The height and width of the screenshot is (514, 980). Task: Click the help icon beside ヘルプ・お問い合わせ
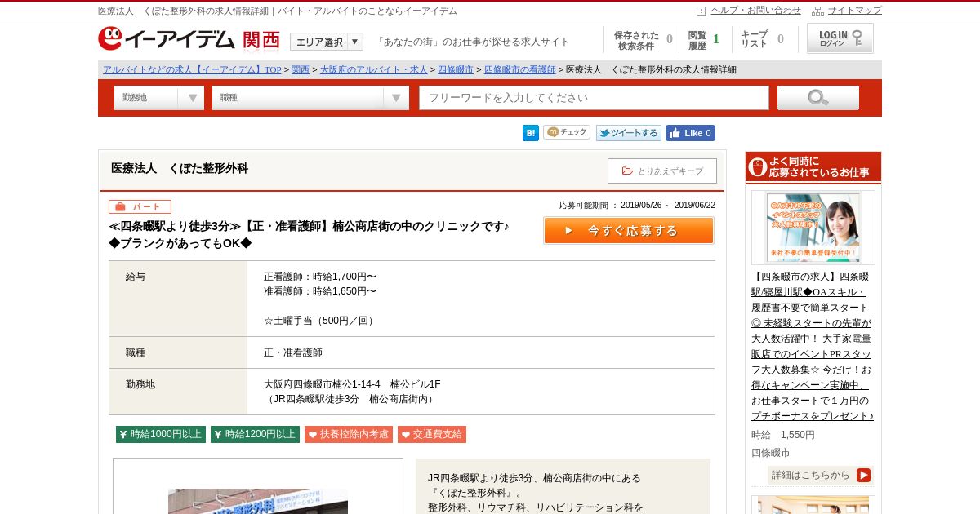pyautogui.click(x=701, y=11)
